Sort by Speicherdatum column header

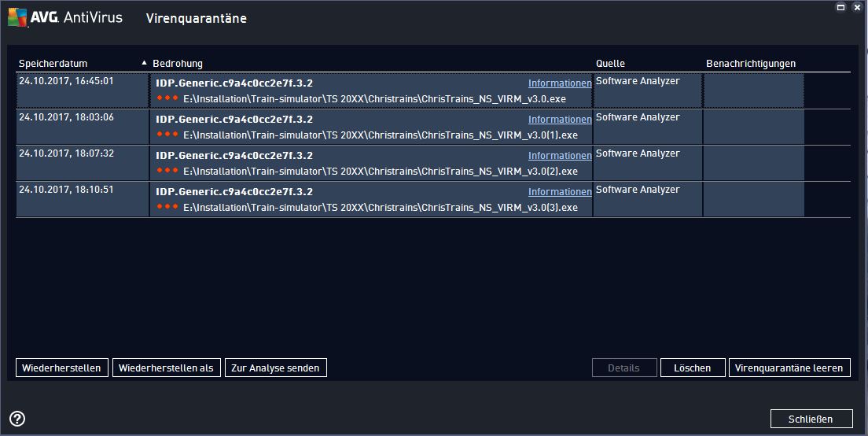[53, 64]
